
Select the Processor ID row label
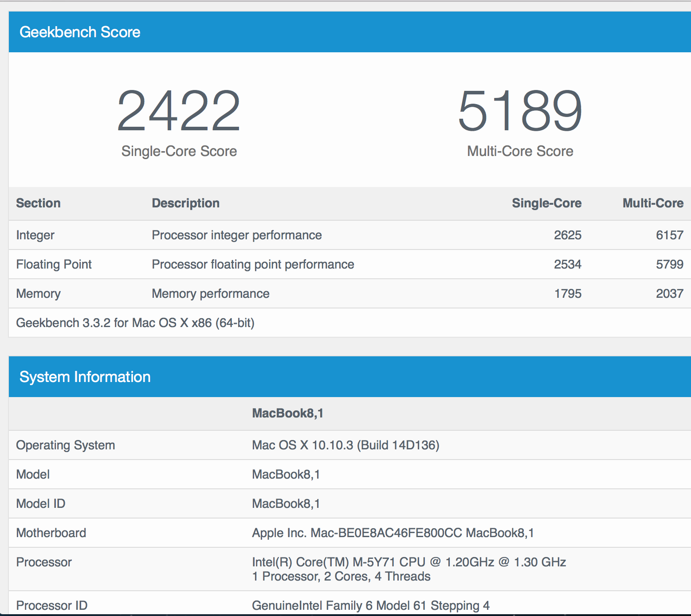(52, 606)
